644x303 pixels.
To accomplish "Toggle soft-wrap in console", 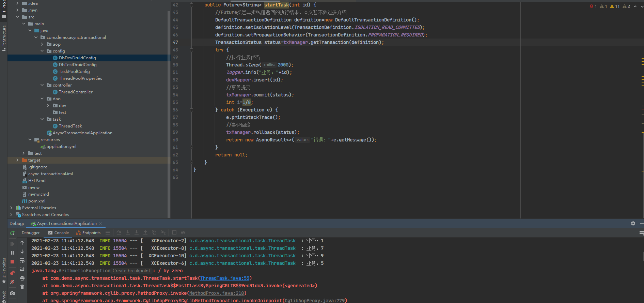I will pos(22,260).
